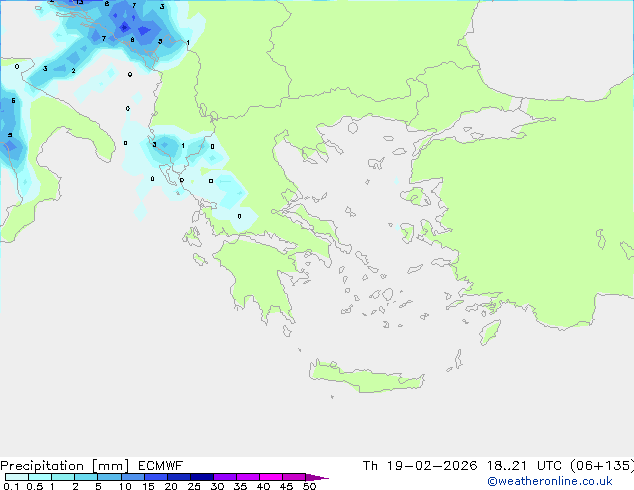The width and height of the screenshot is (634, 490).
Task: Click the darkest blue precipitation cell over the Balkans
Action: pyautogui.click(x=125, y=27)
